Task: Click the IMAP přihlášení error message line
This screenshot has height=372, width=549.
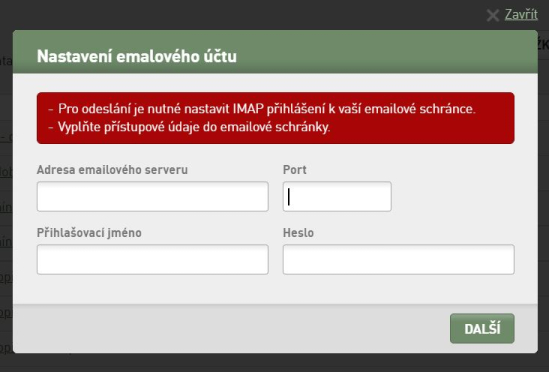Action: [x=262, y=109]
